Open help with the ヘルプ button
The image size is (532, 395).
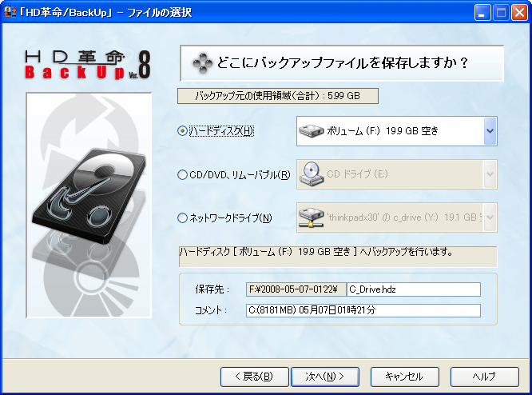click(485, 377)
